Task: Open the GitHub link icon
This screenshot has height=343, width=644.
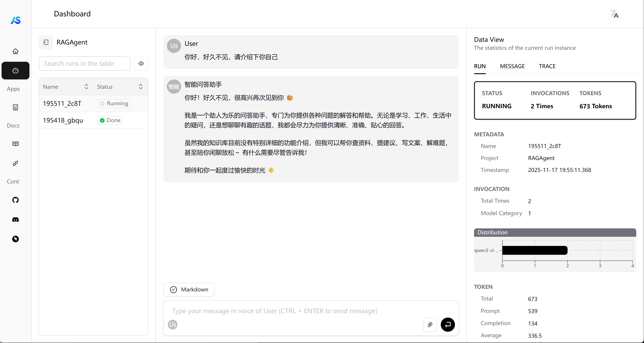Action: point(16,200)
